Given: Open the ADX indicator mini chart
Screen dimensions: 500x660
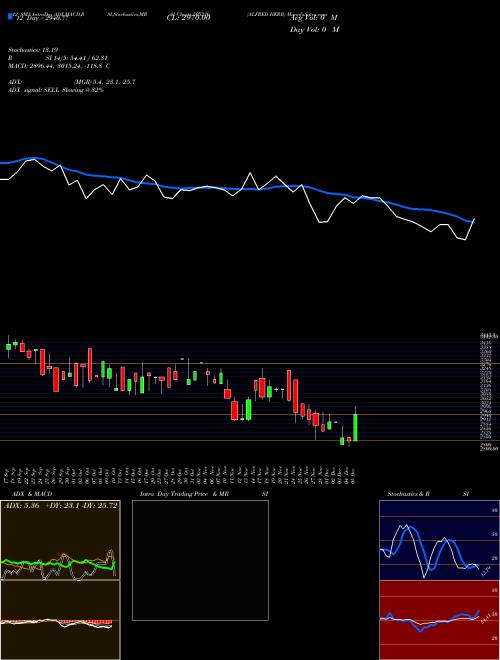Looking at the screenshot, I should [60, 540].
